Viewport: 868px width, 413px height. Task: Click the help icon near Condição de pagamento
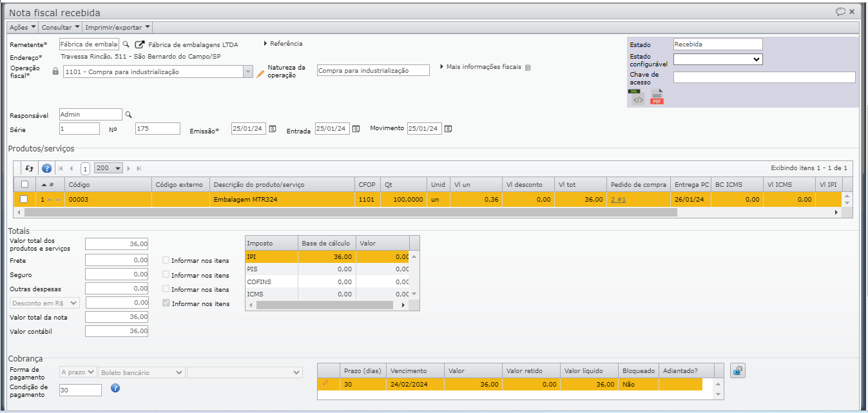point(115,388)
